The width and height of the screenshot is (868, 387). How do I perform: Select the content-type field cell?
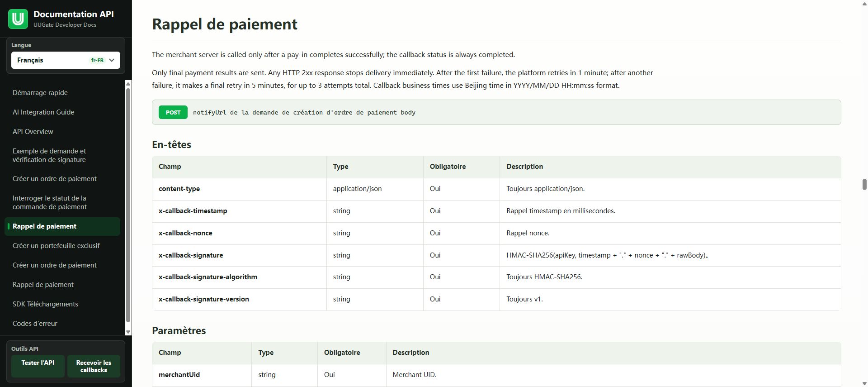tap(240, 189)
